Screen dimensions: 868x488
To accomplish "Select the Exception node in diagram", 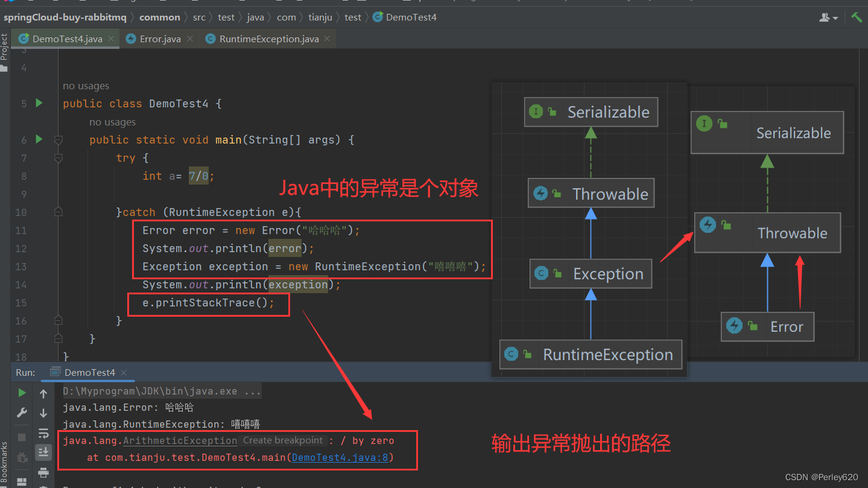I will 591,273.
